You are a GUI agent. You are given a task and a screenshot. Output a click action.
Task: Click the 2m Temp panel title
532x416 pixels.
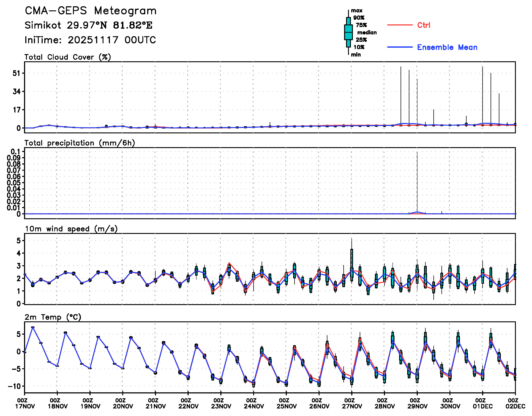(53, 317)
